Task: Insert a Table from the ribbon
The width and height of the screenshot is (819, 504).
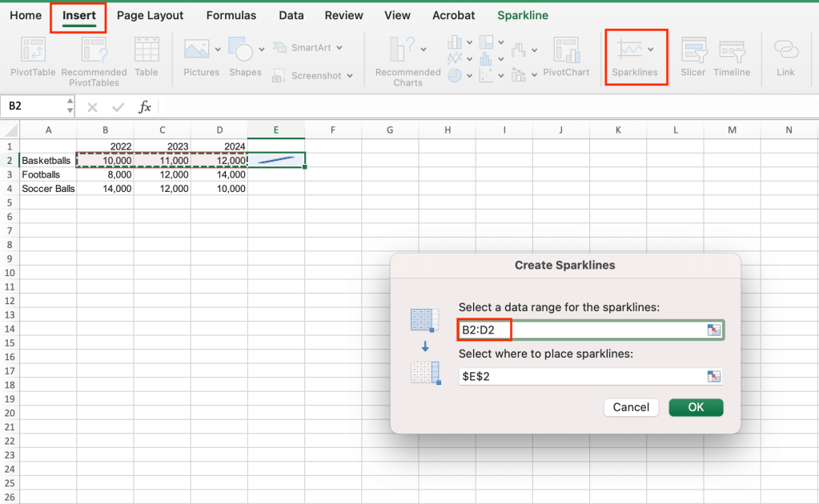Action: pos(147,57)
